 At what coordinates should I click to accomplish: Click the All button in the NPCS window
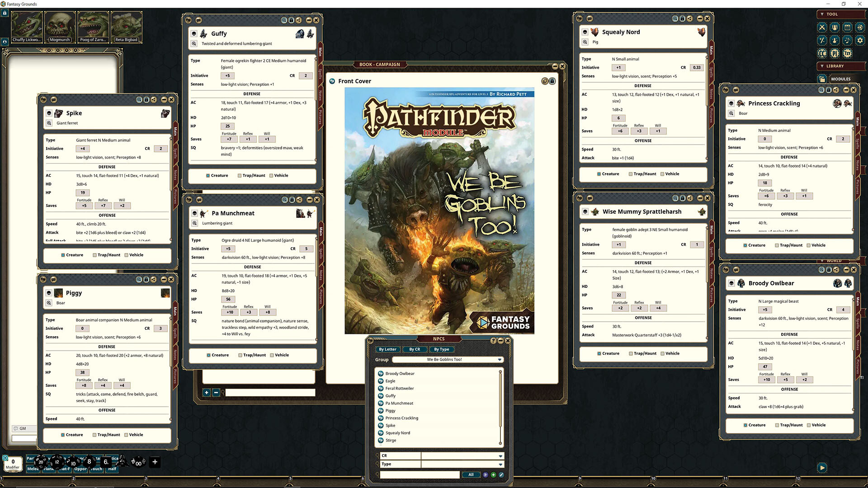[471, 474]
